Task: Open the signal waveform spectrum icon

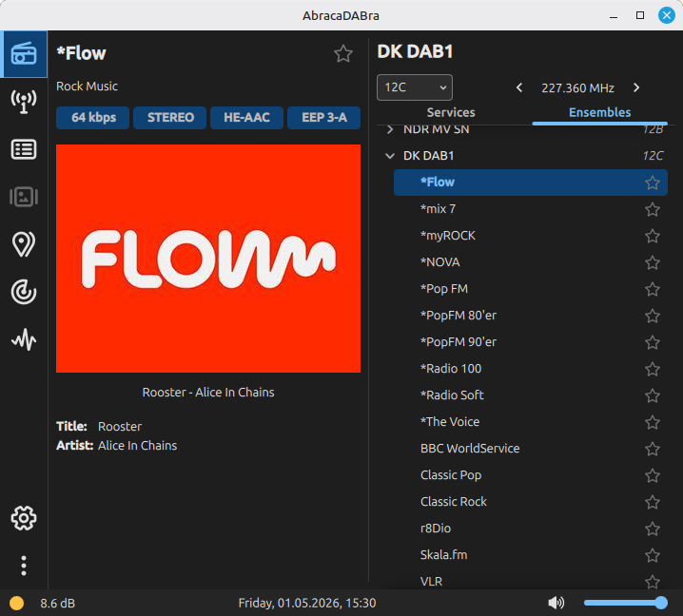Action: (x=24, y=339)
